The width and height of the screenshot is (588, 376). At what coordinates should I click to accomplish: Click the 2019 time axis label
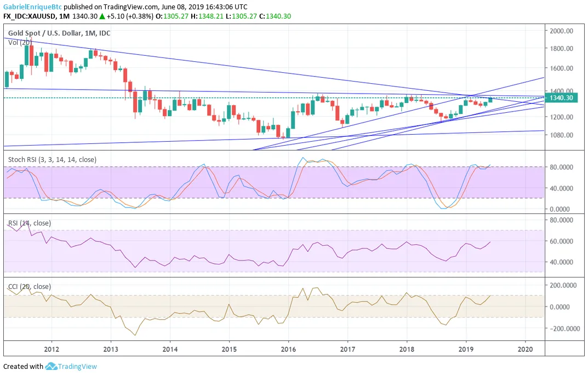point(466,349)
